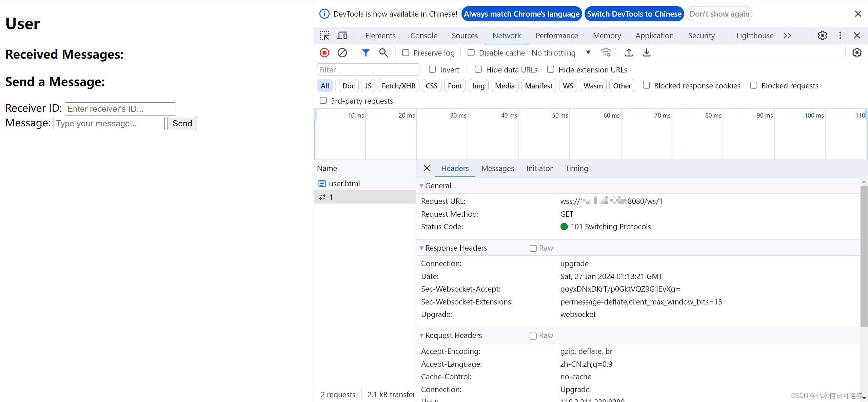
Task: Open the Sources tab
Action: pyautogui.click(x=465, y=36)
